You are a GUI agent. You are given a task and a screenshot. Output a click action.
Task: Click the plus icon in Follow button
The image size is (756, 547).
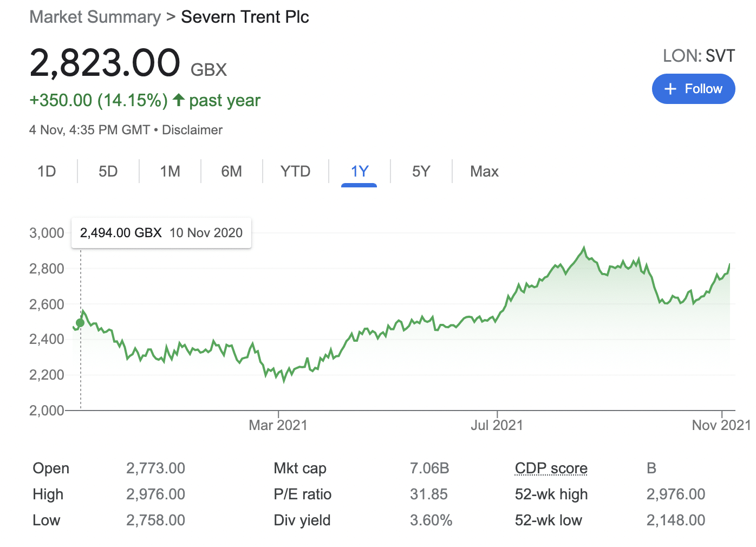(670, 89)
